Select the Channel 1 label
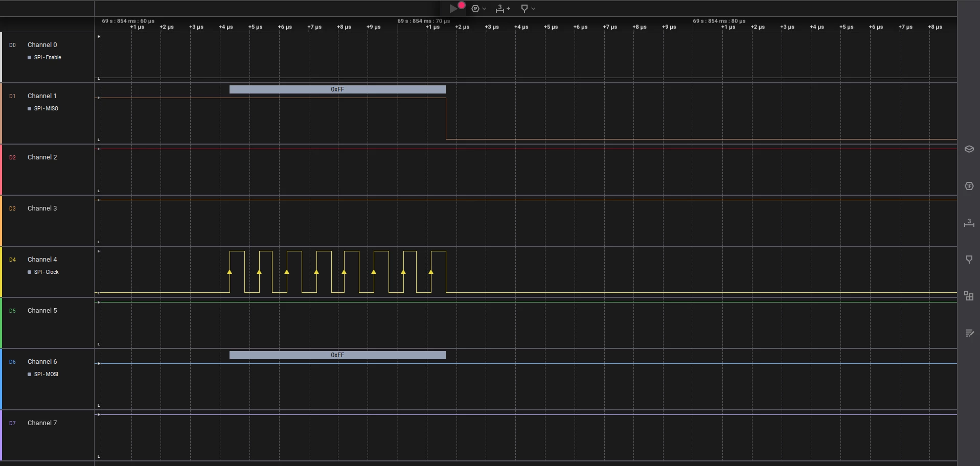 (x=42, y=96)
